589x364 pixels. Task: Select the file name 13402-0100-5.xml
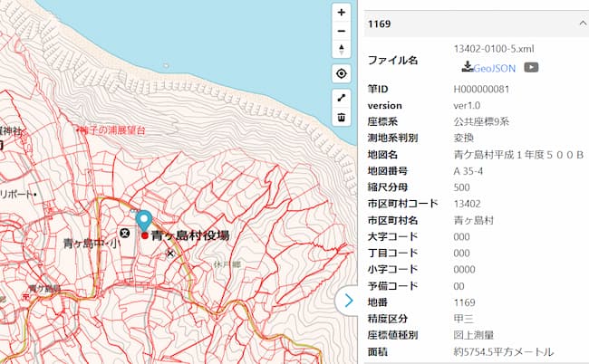tap(494, 49)
